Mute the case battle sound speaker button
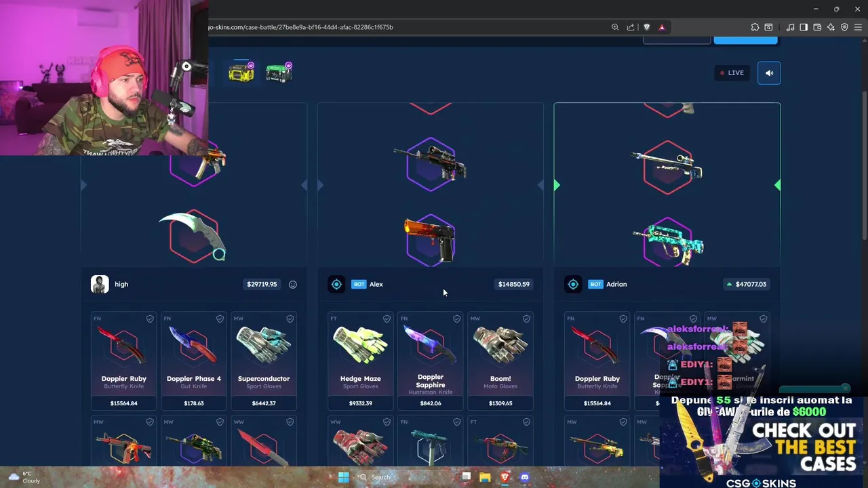 tap(769, 73)
